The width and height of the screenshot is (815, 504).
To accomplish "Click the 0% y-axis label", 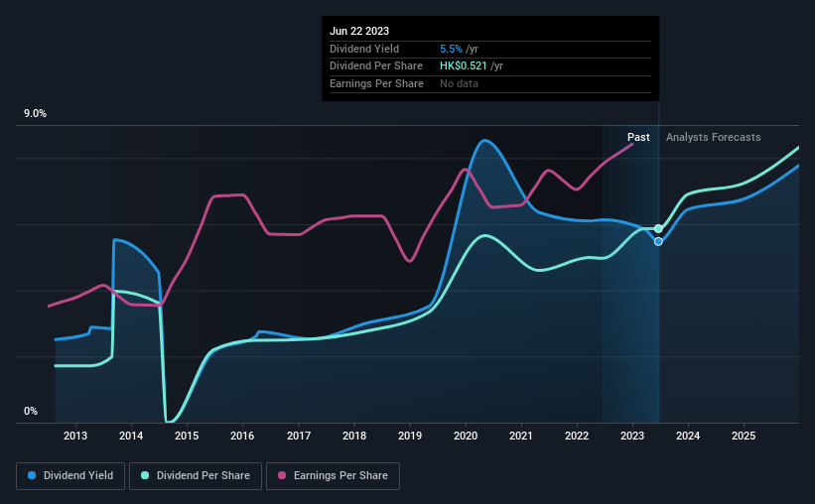I will point(31,411).
